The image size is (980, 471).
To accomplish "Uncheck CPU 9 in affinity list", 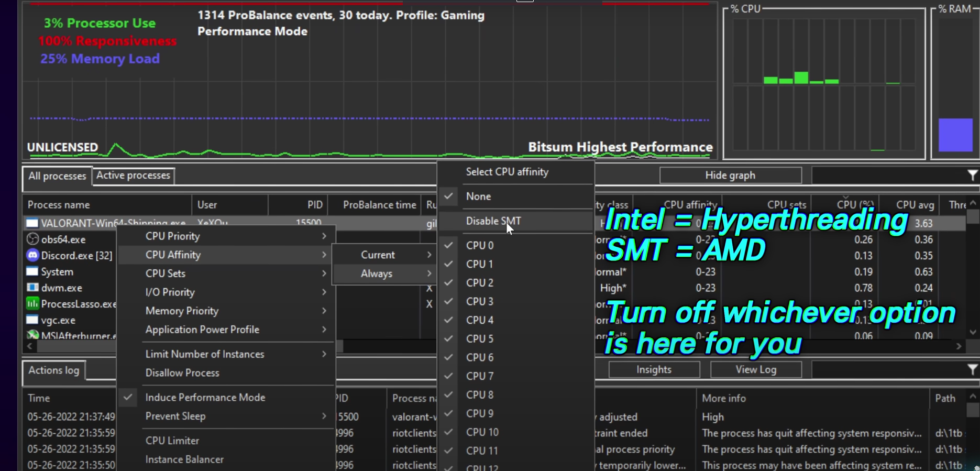I will point(516,413).
